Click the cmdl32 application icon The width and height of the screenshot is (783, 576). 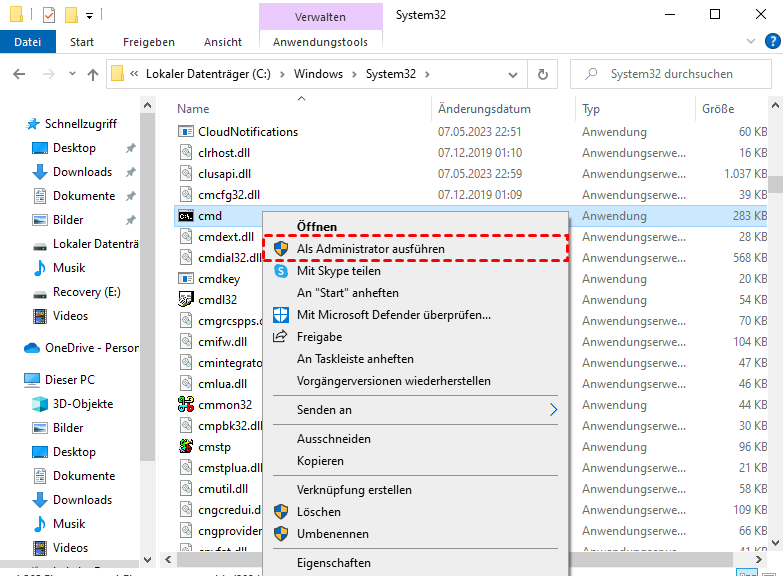point(186,300)
